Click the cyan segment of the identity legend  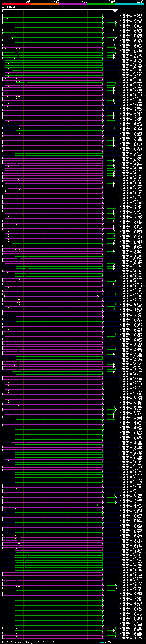(130, 4)
